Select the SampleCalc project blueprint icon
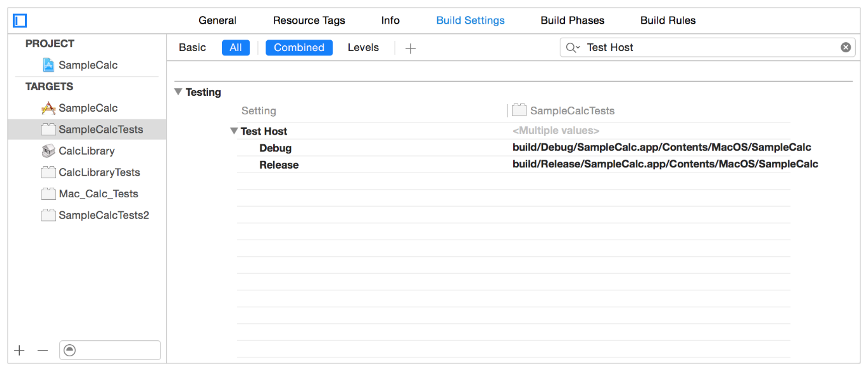The height and width of the screenshot is (371, 868). [x=49, y=65]
